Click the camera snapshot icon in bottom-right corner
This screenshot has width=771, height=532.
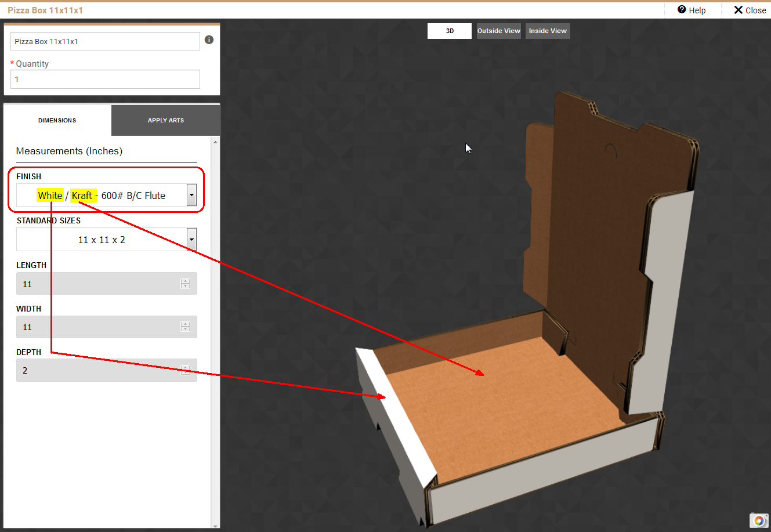coord(758,520)
